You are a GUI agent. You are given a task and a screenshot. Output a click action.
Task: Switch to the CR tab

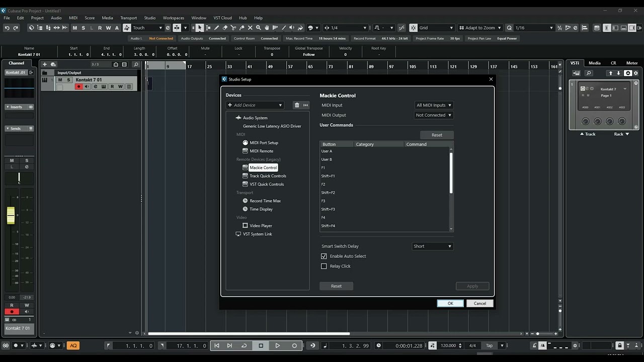pyautogui.click(x=613, y=63)
